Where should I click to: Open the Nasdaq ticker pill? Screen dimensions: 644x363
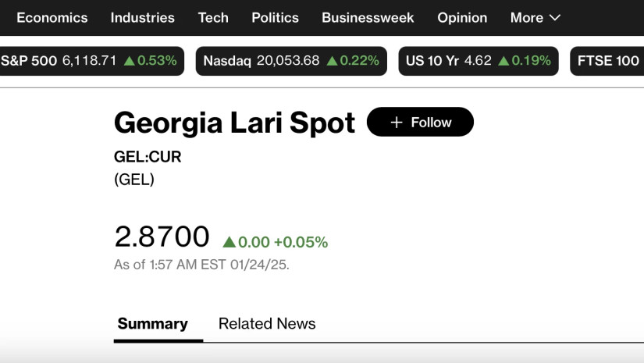tap(290, 61)
